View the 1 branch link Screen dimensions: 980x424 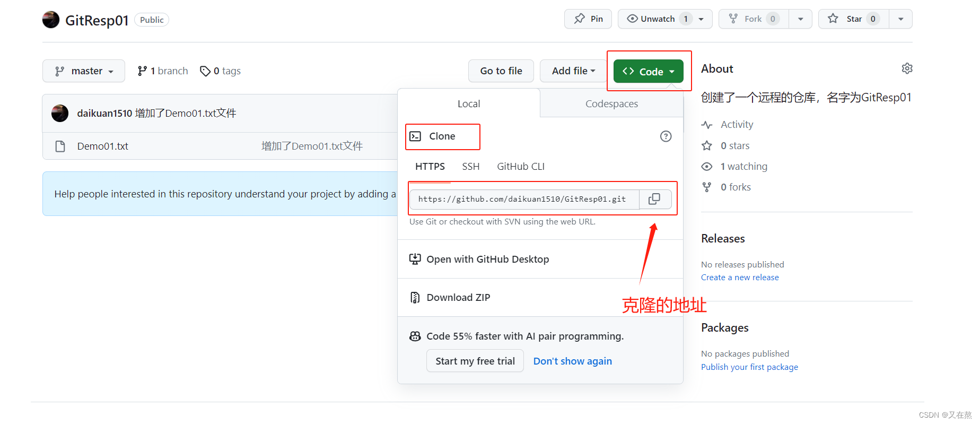[x=163, y=71]
